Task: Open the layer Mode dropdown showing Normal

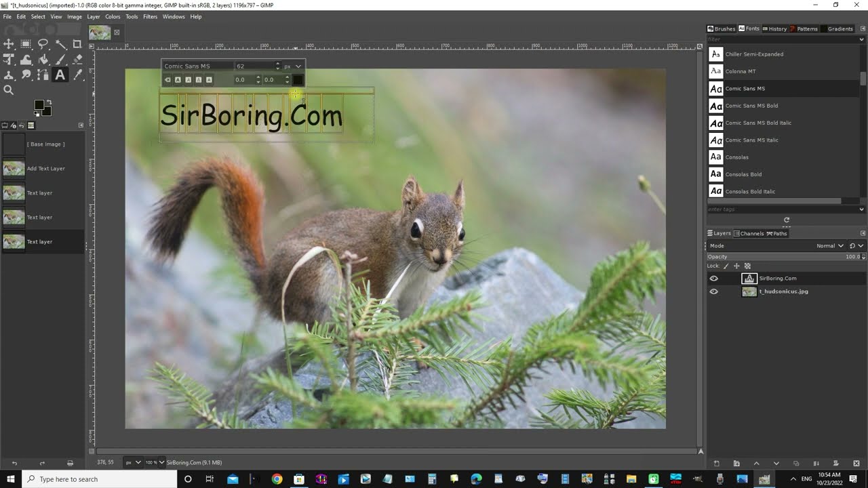Action: [830, 246]
